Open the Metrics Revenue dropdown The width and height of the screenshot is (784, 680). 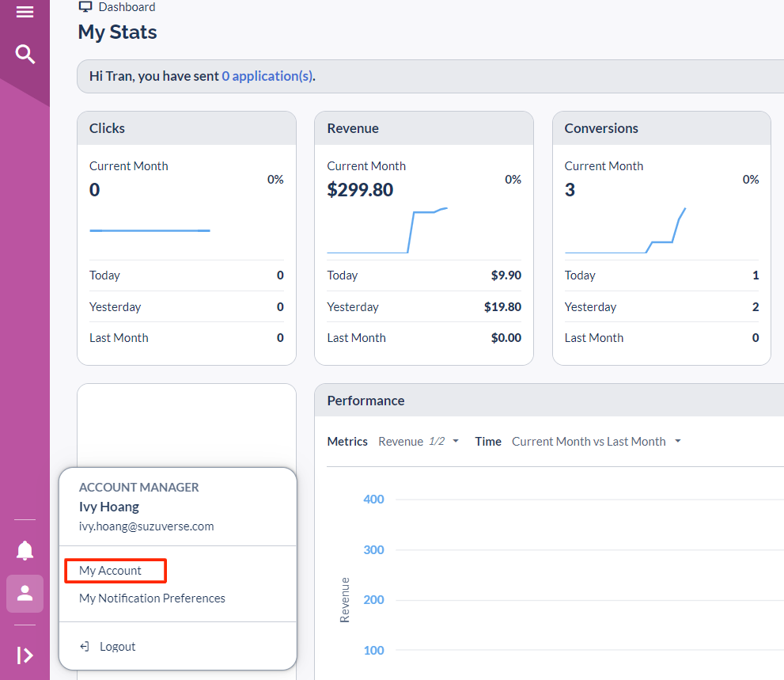click(x=419, y=442)
